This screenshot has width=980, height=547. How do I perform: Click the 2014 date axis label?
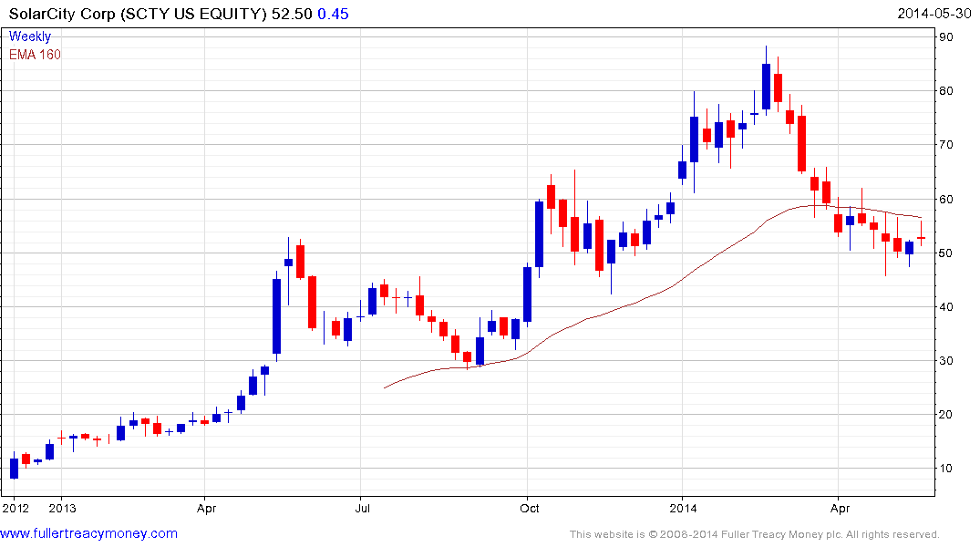[683, 508]
